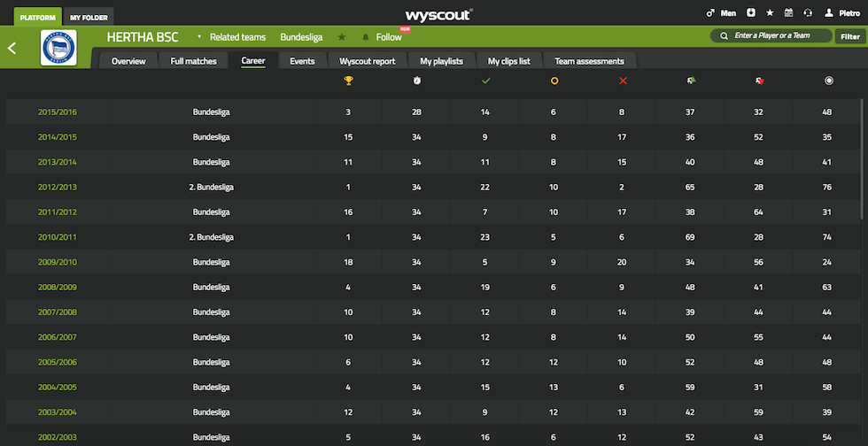The width and height of the screenshot is (868, 446).
Task: Open the Filter options
Action: (x=849, y=36)
